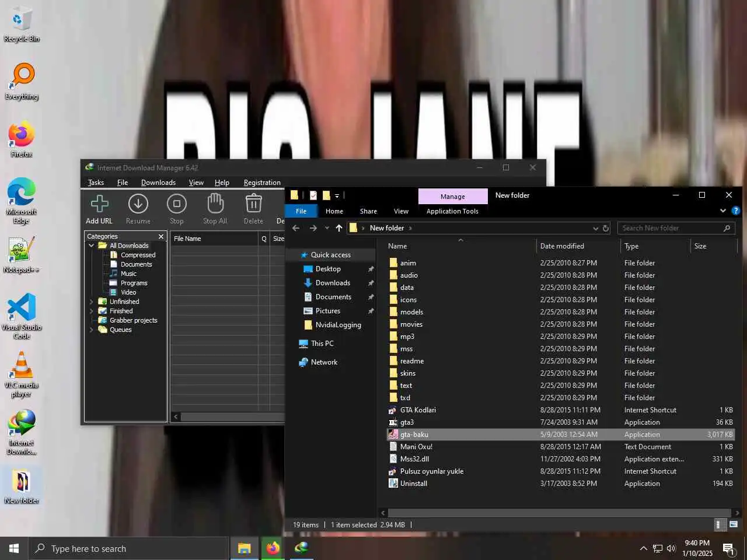This screenshot has width=747, height=560.
Task: Click the Resume download icon in IDM
Action: (138, 209)
